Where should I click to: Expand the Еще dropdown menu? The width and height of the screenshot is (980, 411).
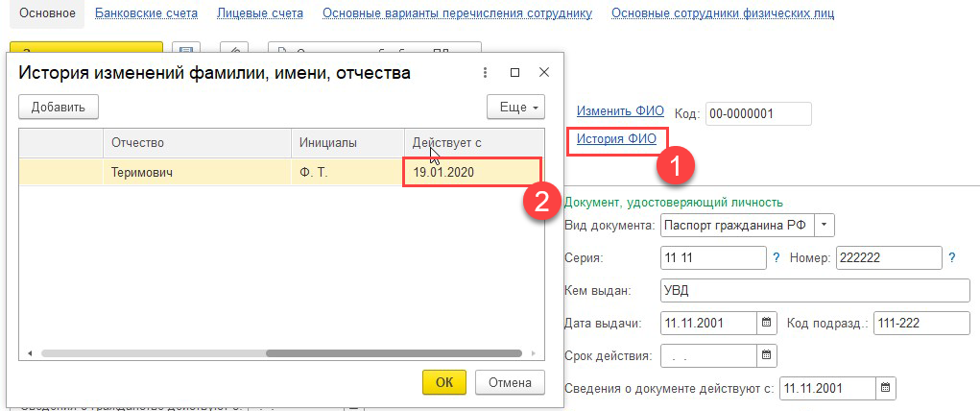(x=515, y=107)
